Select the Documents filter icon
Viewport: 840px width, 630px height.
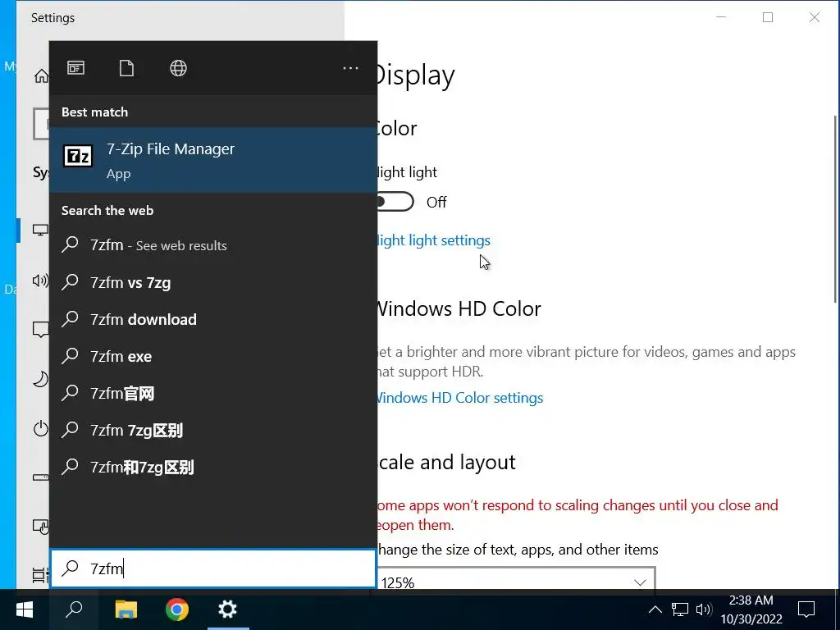point(126,68)
